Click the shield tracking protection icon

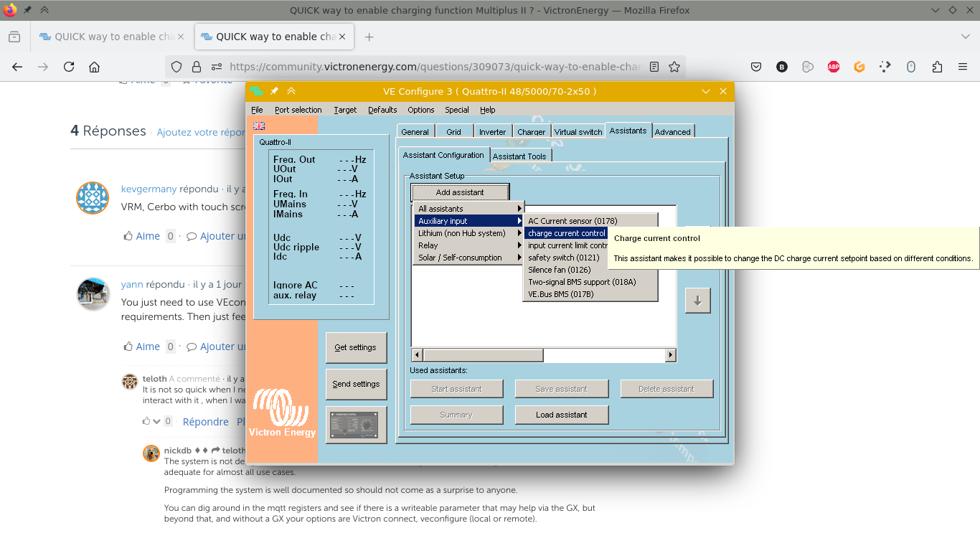coord(176,67)
